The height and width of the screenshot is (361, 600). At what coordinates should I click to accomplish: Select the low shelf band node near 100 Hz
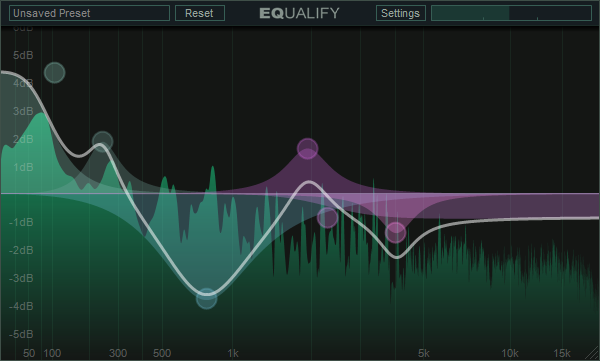(55, 73)
